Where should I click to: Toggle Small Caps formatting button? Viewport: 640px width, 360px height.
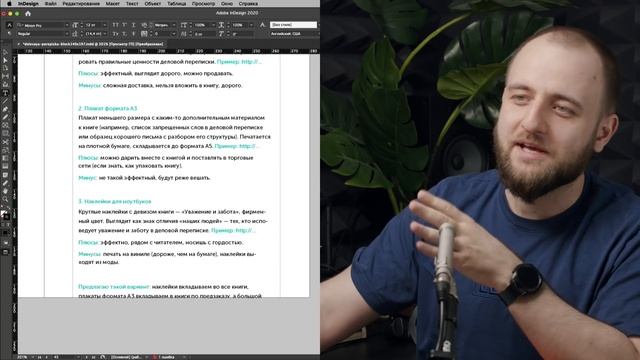point(115,34)
